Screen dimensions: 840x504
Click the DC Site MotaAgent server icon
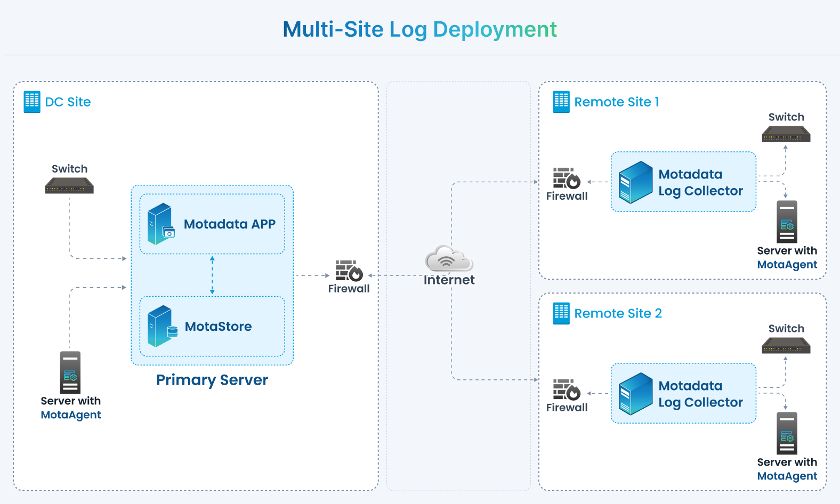[70, 372]
